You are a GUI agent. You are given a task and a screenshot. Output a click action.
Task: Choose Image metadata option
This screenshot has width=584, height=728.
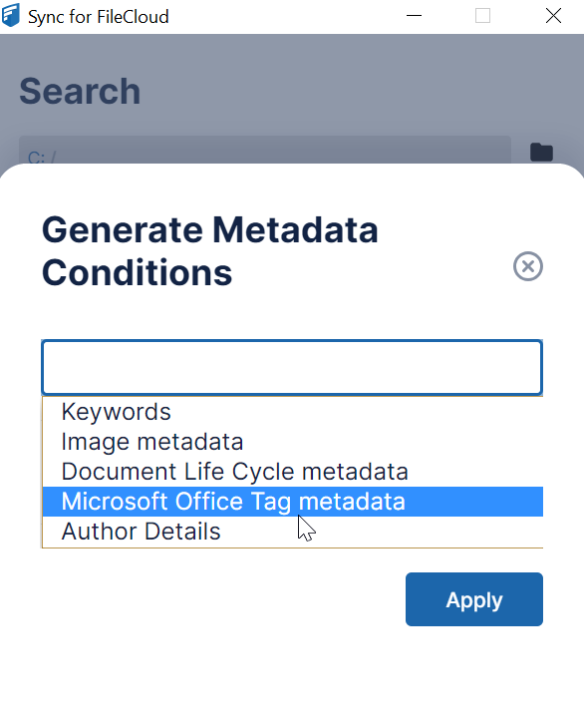point(293,442)
